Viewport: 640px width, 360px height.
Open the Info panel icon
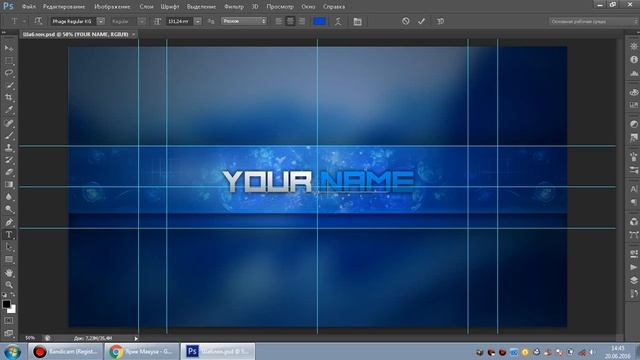[x=633, y=60]
